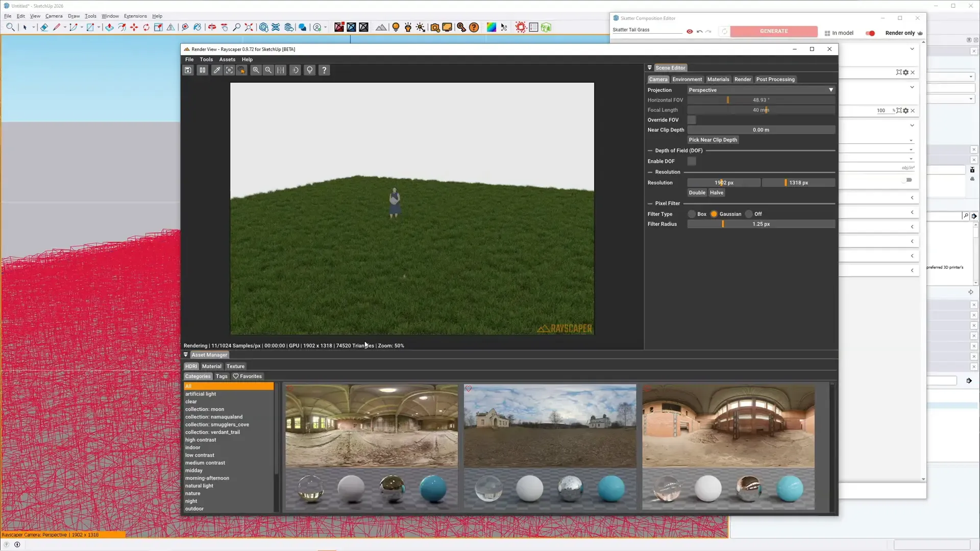Click the rainbow color gradient toolbar icon
This screenshot has width=980, height=551.
[492, 27]
